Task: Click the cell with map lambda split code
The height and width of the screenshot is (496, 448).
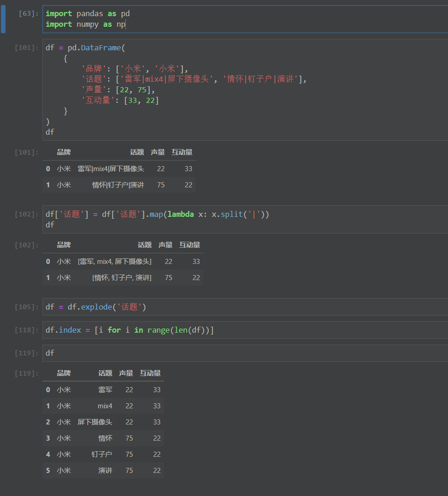Action: pyautogui.click(x=245, y=219)
